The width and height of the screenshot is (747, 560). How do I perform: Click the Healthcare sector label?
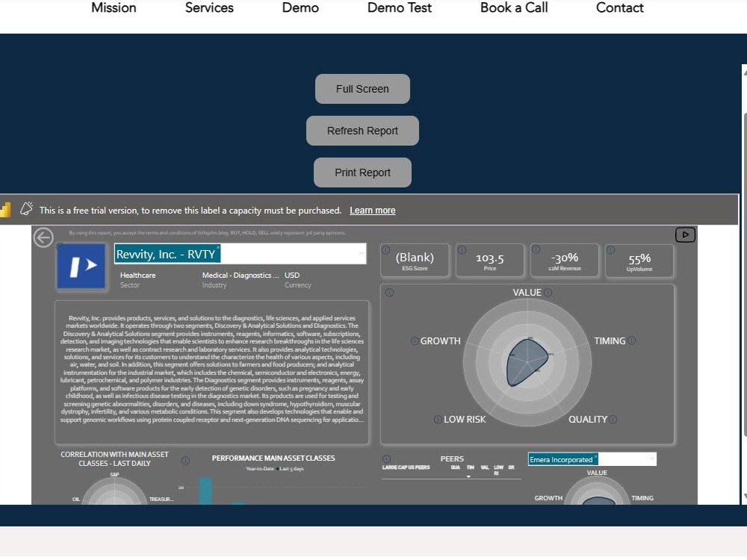coord(137,276)
